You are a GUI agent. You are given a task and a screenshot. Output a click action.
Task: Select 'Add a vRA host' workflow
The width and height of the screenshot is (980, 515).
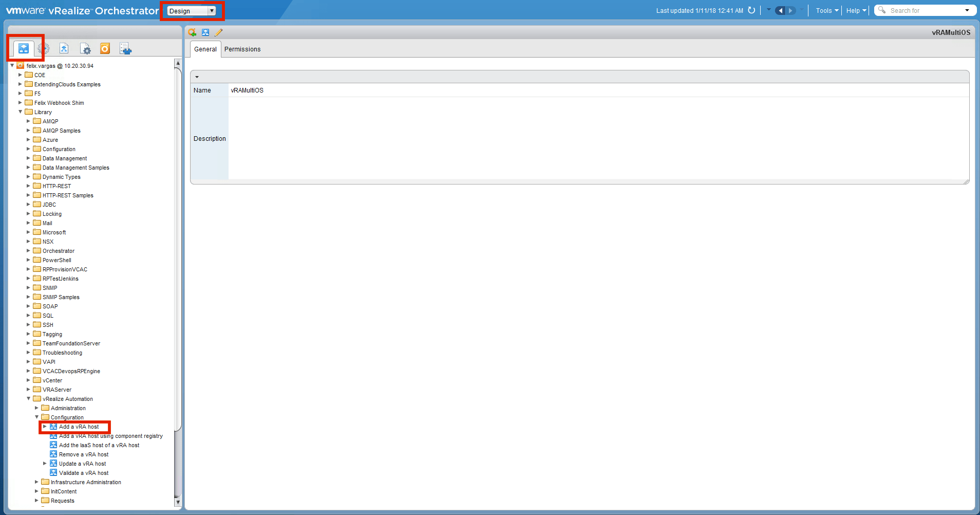[79, 427]
